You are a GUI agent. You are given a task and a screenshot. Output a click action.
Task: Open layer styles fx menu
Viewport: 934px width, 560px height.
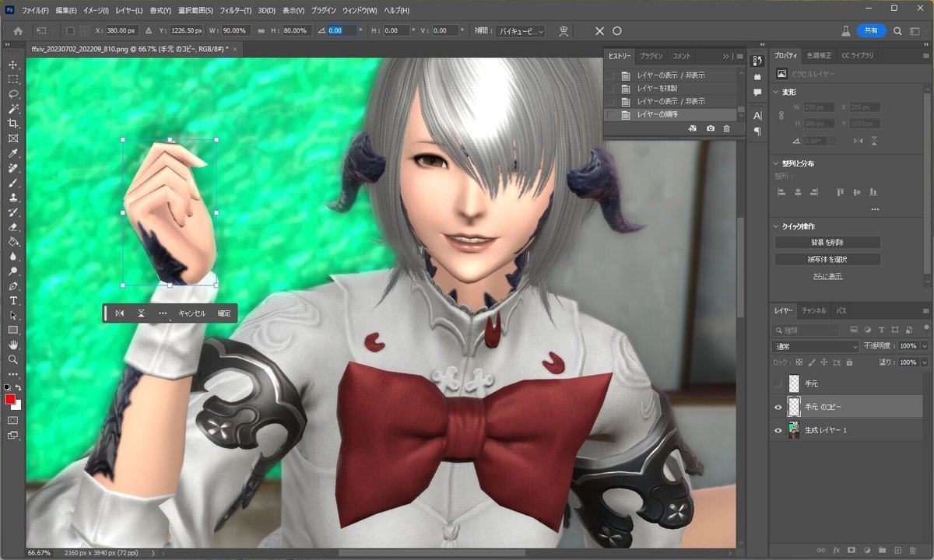coord(837,550)
